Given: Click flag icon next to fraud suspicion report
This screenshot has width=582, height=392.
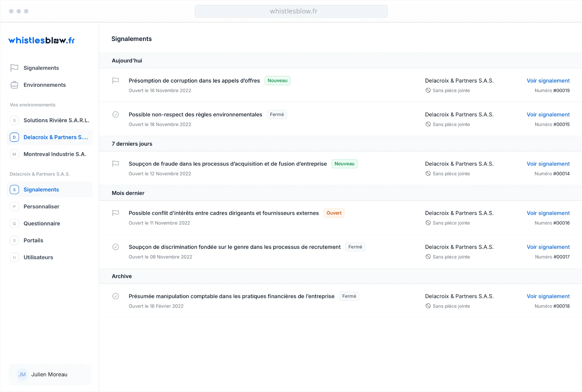Looking at the screenshot, I should [x=115, y=164].
